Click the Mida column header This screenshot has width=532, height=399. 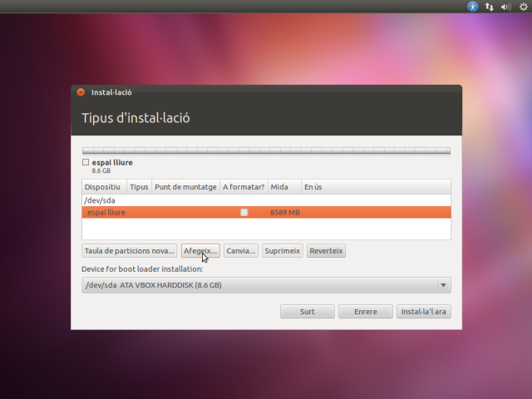284,187
